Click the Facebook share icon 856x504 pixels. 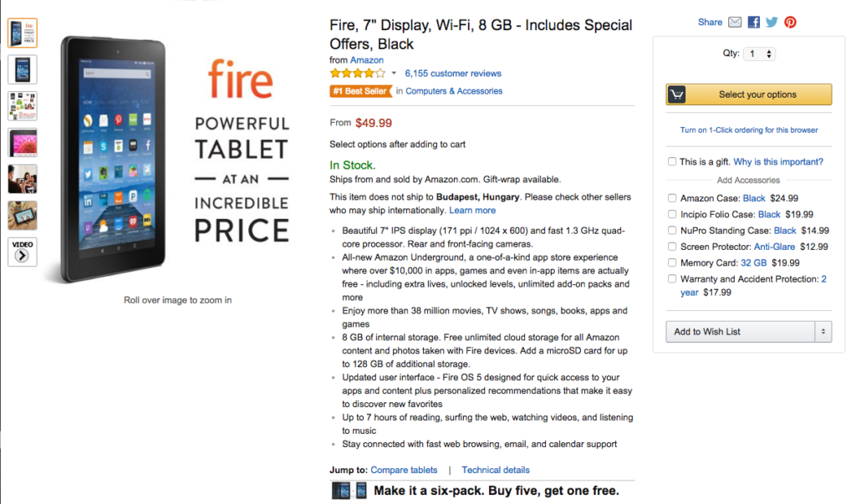click(753, 22)
